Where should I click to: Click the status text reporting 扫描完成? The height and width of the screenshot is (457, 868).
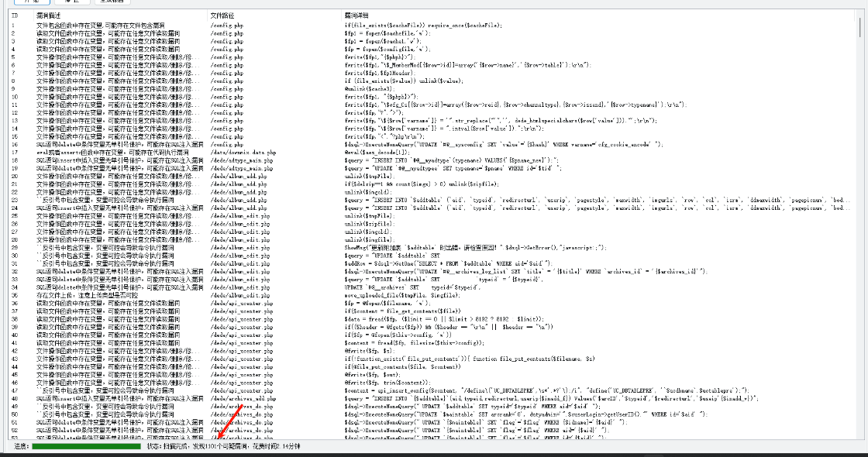pos(224,446)
